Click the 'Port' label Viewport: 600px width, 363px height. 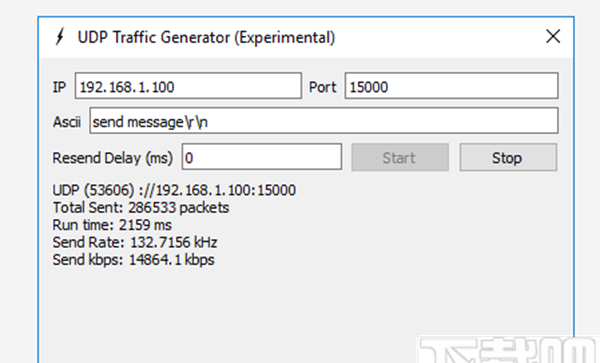click(x=323, y=87)
